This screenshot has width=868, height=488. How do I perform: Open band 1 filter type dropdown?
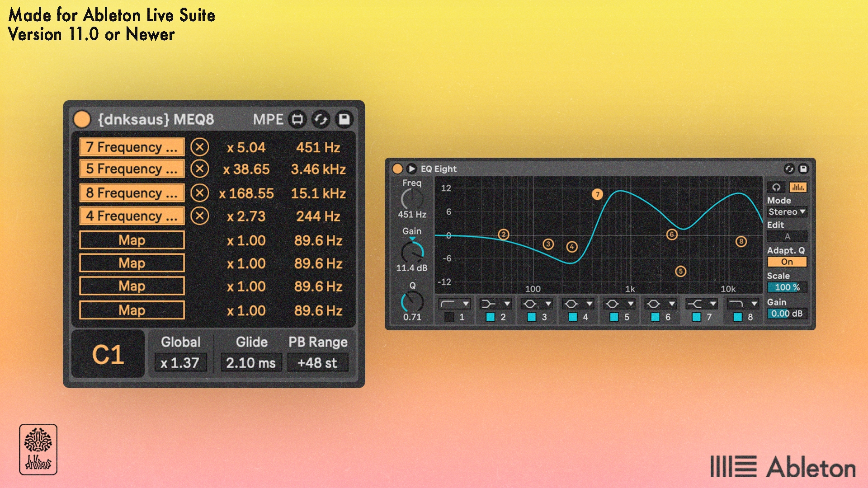click(x=455, y=304)
